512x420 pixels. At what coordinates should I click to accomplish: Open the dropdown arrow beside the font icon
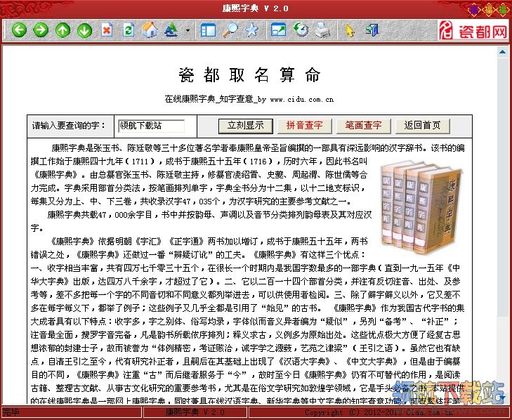(x=188, y=31)
